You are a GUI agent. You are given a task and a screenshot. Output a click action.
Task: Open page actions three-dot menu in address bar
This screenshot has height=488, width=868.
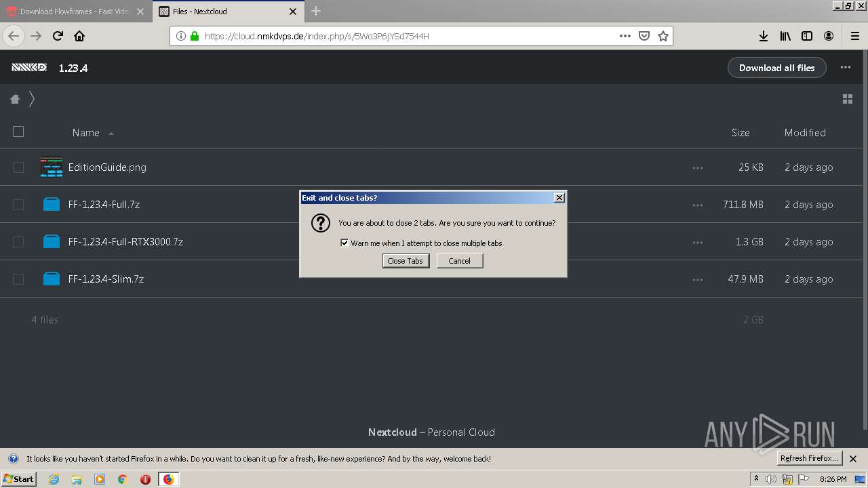625,36
